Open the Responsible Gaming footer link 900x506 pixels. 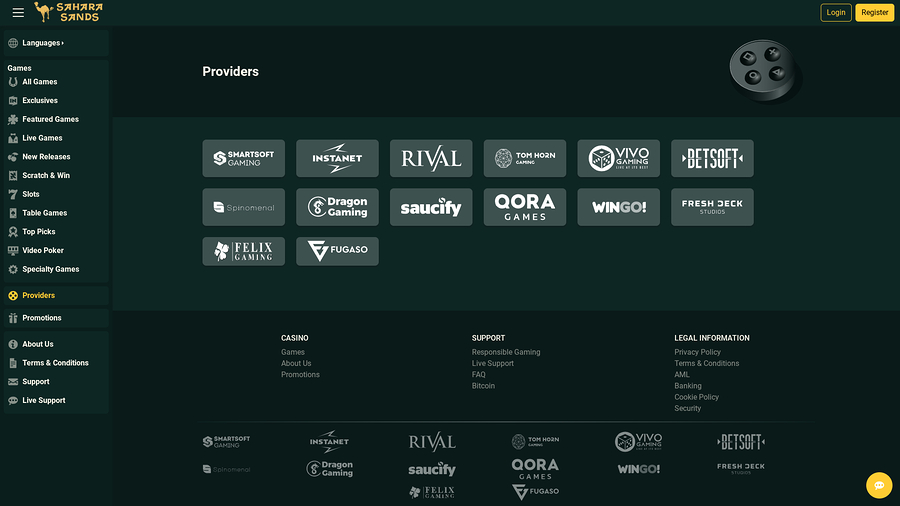(x=506, y=352)
